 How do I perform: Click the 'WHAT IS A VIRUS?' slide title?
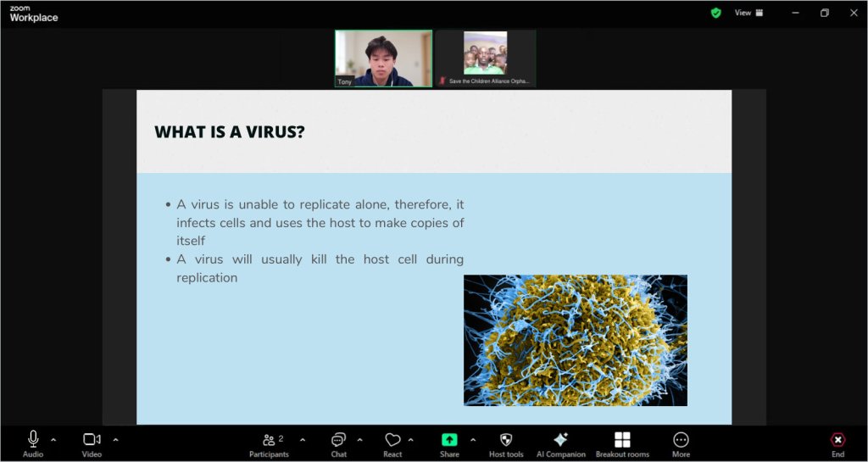[229, 131]
